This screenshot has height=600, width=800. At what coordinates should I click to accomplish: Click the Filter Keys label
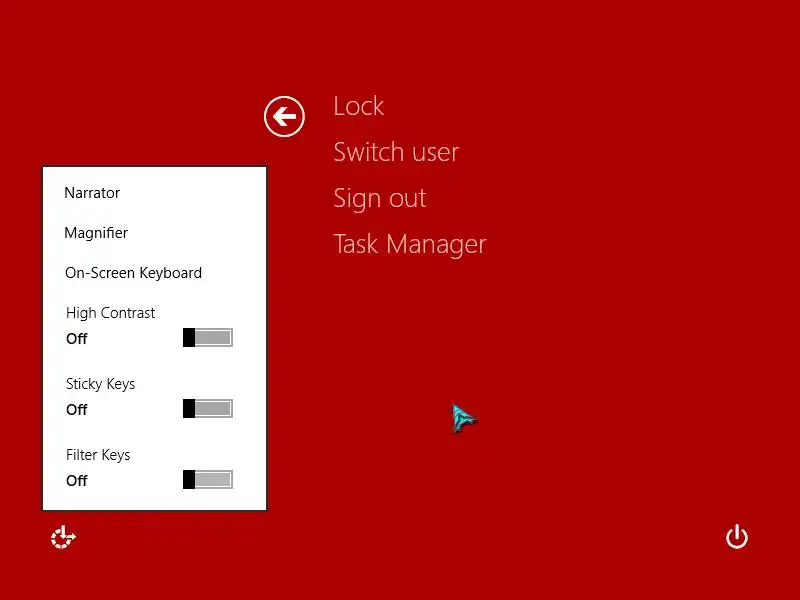pos(98,455)
